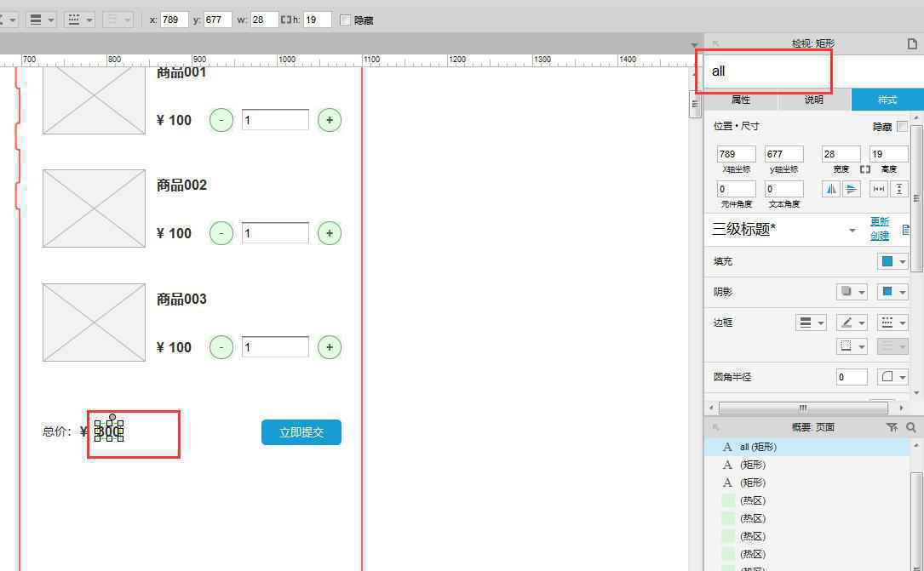Open the line width dropdown in top toolbar
924x571 pixels.
pos(41,20)
